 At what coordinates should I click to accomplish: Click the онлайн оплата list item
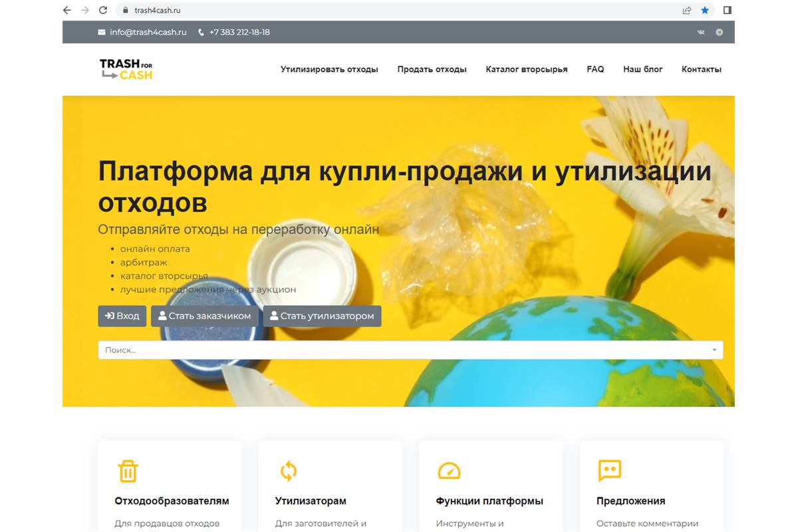[155, 249]
